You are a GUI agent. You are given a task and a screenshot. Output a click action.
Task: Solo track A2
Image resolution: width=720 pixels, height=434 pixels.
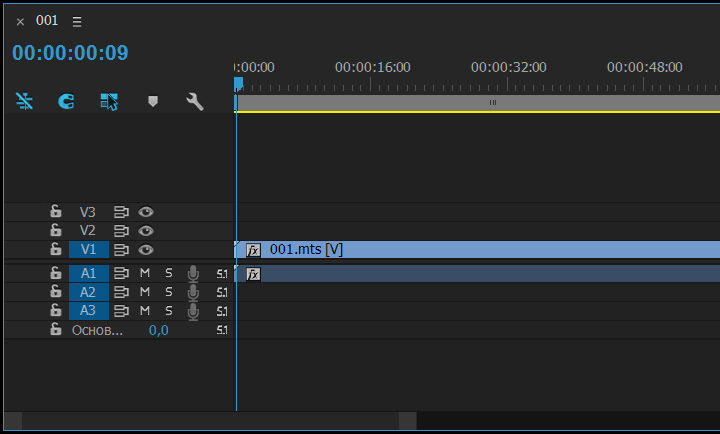tap(169, 292)
